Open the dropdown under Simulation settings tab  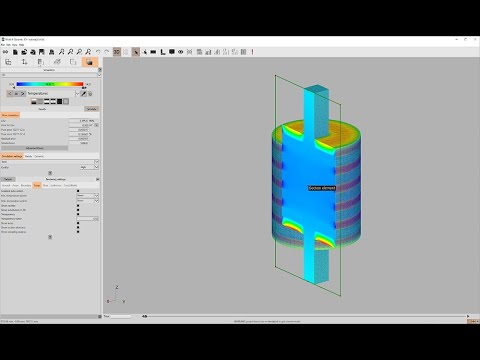(x=50, y=162)
